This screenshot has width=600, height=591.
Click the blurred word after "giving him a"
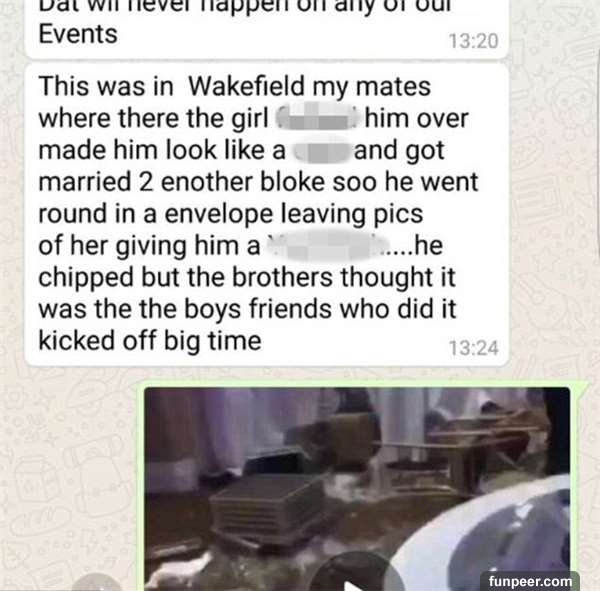pyautogui.click(x=328, y=245)
